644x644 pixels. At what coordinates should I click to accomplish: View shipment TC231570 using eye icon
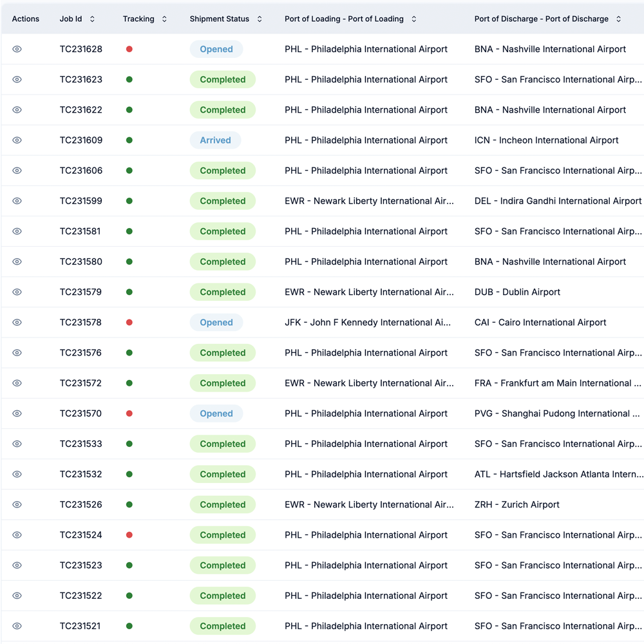pos(17,413)
